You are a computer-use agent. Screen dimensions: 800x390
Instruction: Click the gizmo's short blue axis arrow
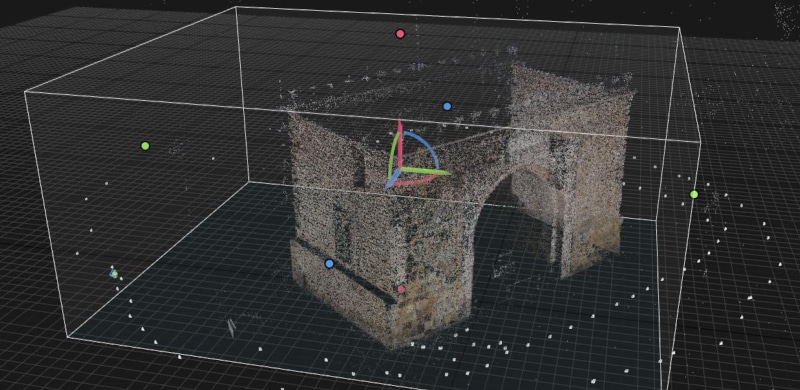point(393,179)
